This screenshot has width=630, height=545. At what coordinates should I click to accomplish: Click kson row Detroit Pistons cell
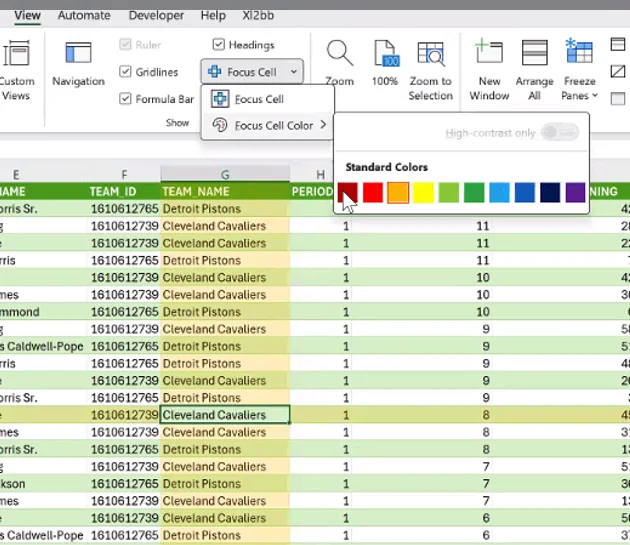click(x=225, y=484)
